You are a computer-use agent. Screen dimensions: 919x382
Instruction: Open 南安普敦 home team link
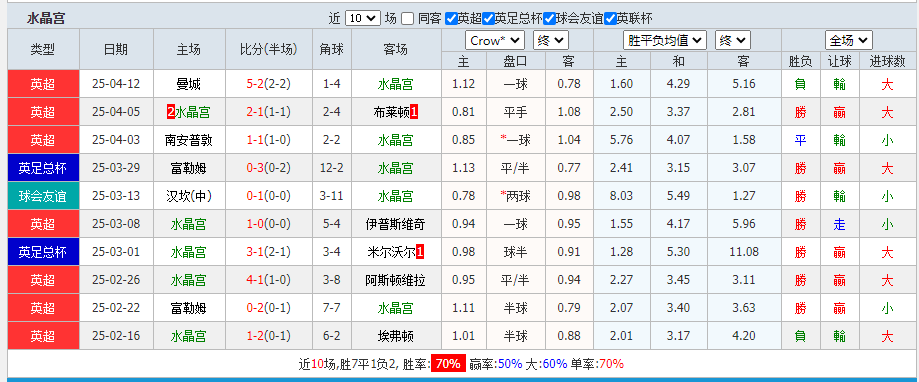[x=189, y=140]
